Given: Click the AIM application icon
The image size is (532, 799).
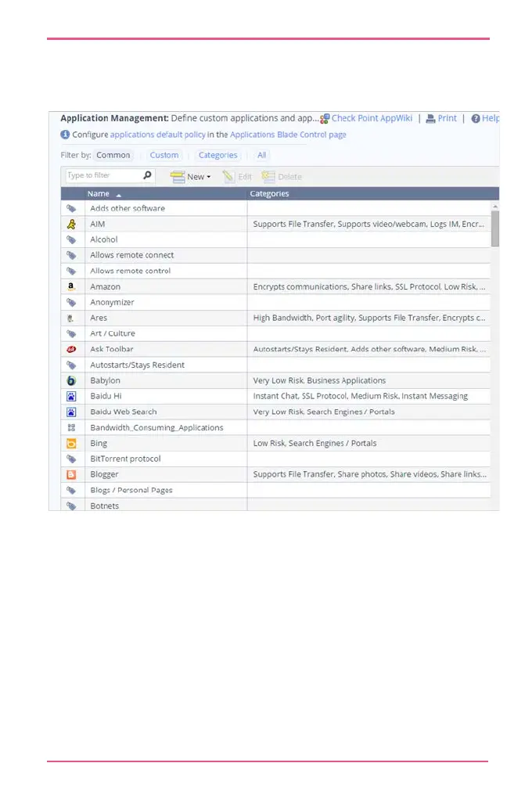Looking at the screenshot, I should (71, 224).
